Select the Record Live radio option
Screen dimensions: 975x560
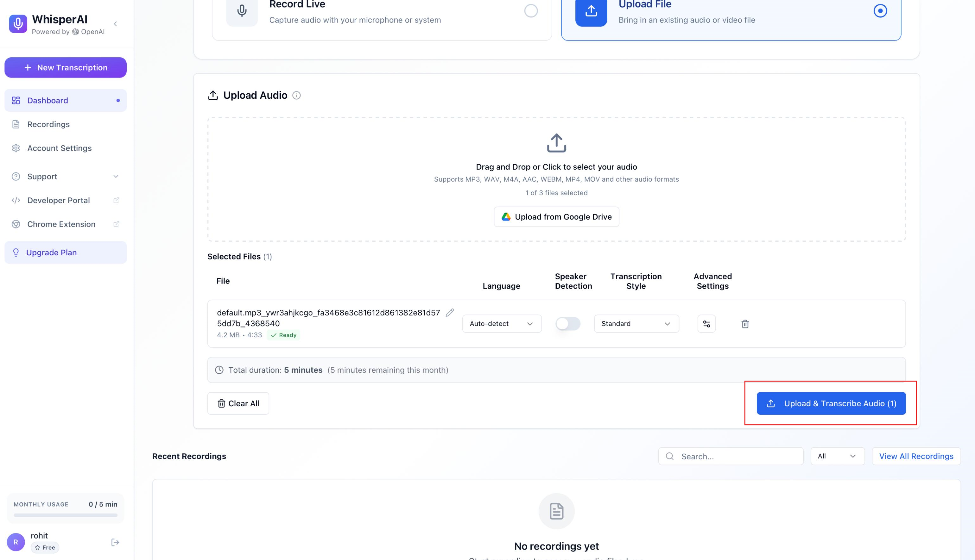point(531,11)
